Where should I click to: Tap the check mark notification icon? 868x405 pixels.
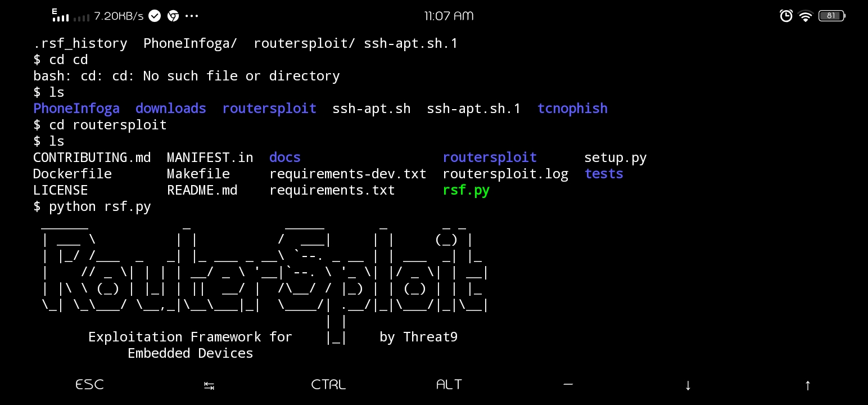click(155, 16)
